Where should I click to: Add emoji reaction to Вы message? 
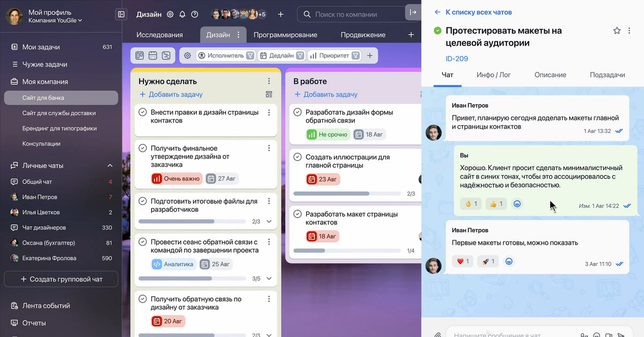(517, 204)
